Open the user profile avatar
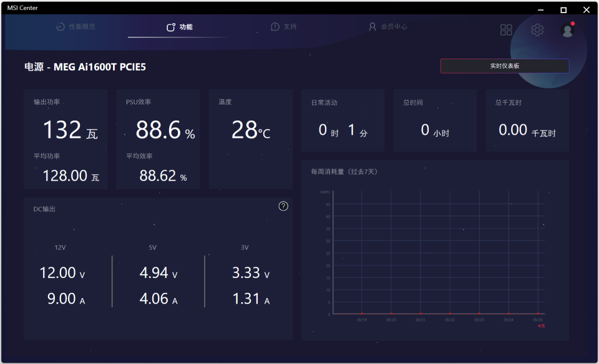Image resolution: width=599 pixels, height=364 pixels. tap(567, 30)
